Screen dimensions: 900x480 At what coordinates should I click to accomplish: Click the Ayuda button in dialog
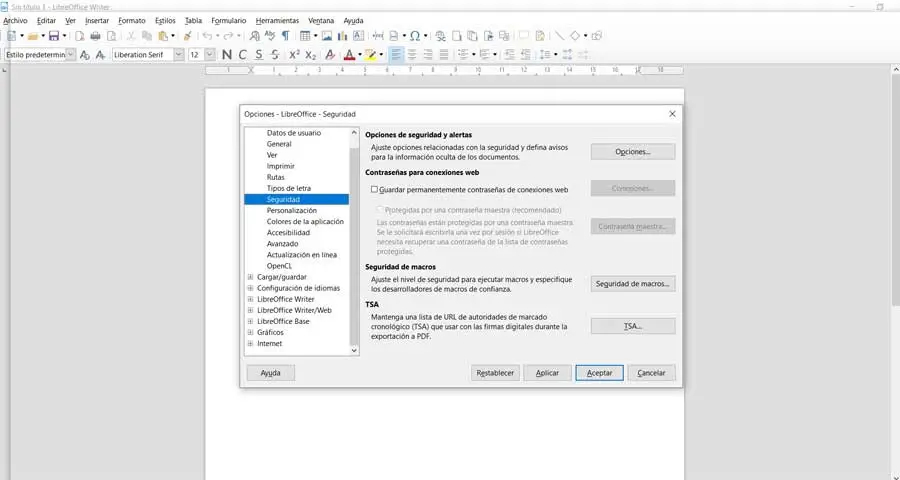click(270, 373)
